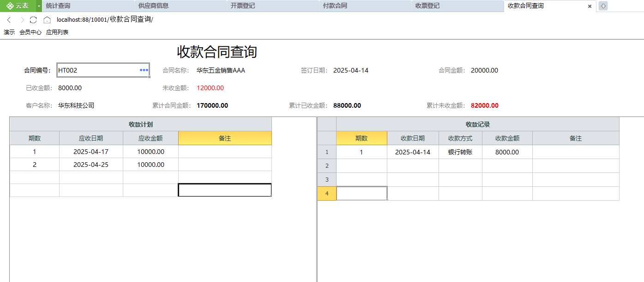
Task: Click the 合同金额 value 20000.00
Action: coord(484,70)
